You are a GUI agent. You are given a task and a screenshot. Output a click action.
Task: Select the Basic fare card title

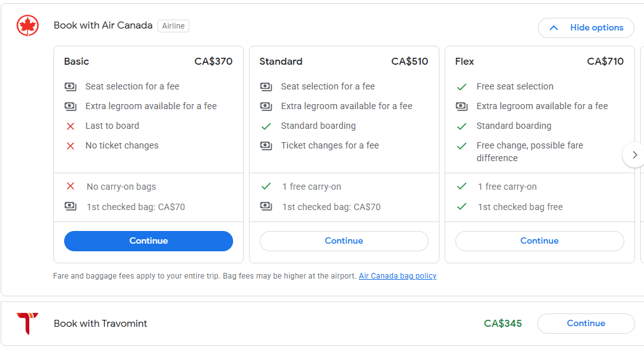[x=76, y=62]
